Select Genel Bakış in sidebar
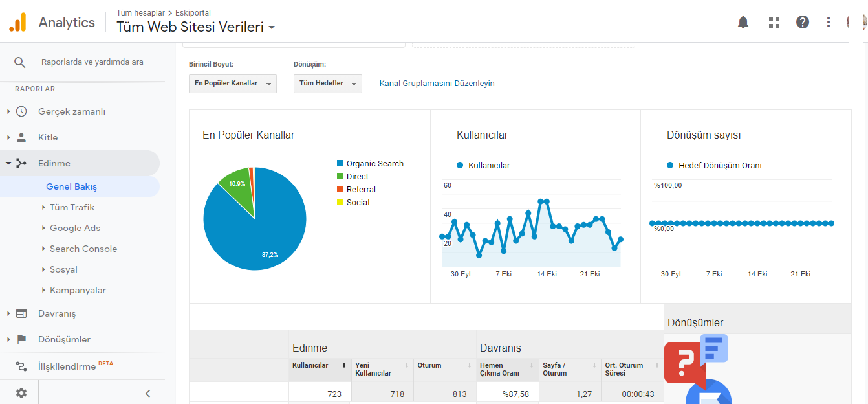The image size is (868, 404). click(x=71, y=186)
